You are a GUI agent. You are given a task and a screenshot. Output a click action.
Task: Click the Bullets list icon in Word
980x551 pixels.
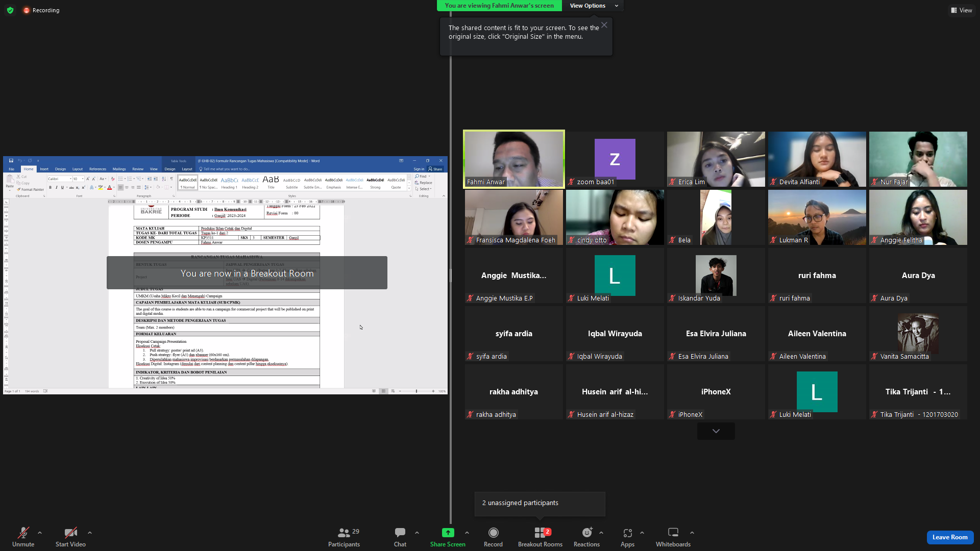[120, 179]
